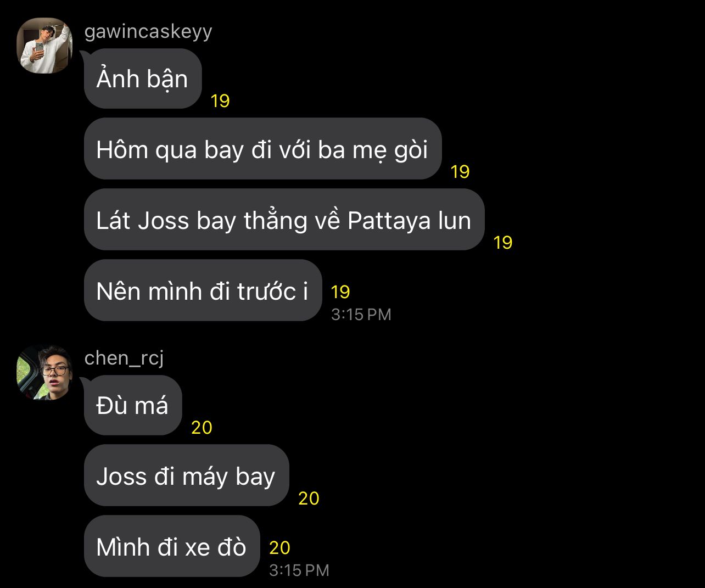
Task: Open gawincaskeyy's profile picture
Action: click(44, 46)
